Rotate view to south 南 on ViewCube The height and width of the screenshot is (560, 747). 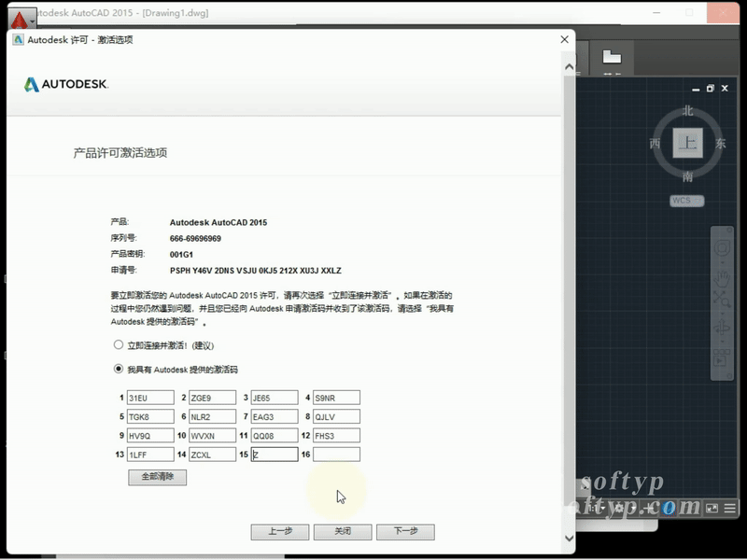687,176
